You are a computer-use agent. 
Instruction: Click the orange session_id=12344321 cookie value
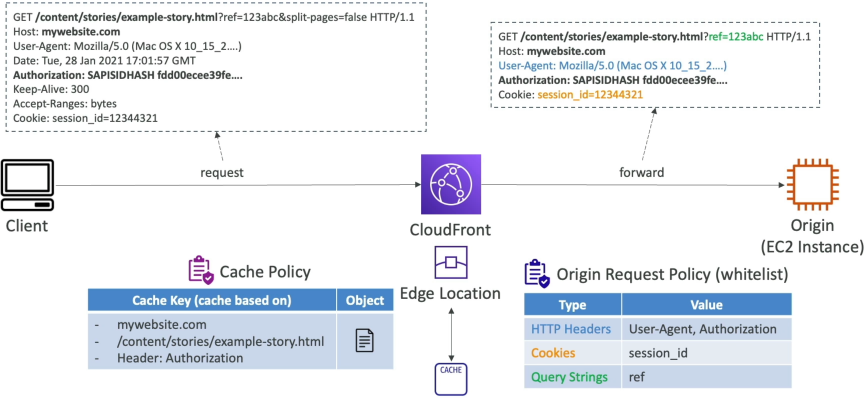[x=590, y=95]
